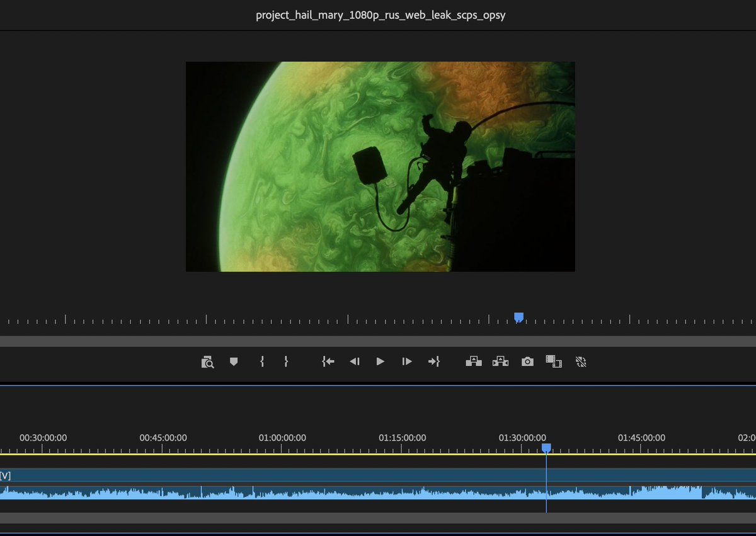
Task: Click the 01:15:00:00 timecode on the timeline ruler
Action: [402, 438]
